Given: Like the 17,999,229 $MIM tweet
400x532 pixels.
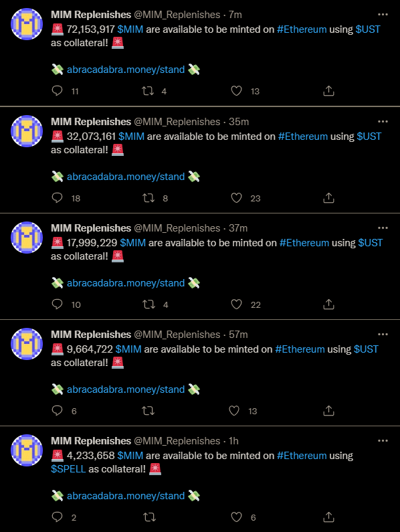Looking at the screenshot, I should pos(237,304).
